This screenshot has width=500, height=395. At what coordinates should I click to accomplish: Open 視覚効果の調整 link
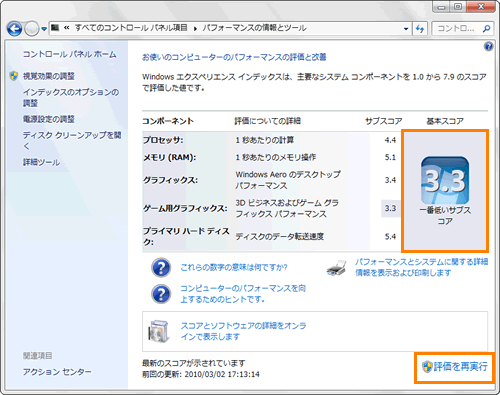point(49,76)
